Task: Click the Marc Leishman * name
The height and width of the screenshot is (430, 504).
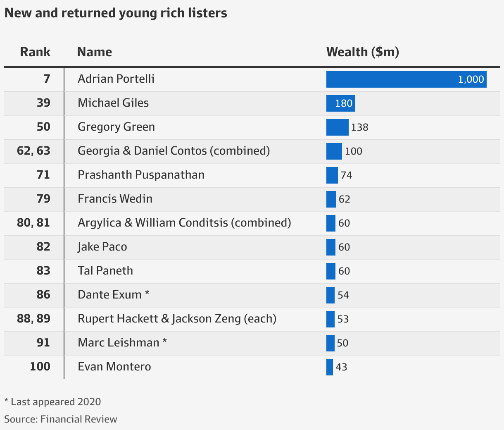Action: pyautogui.click(x=122, y=343)
